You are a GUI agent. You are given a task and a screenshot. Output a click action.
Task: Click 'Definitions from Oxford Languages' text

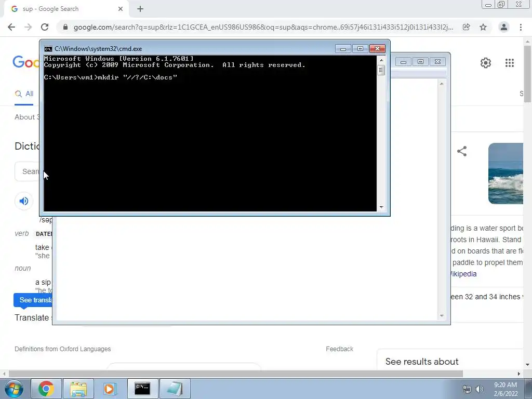[x=62, y=349]
